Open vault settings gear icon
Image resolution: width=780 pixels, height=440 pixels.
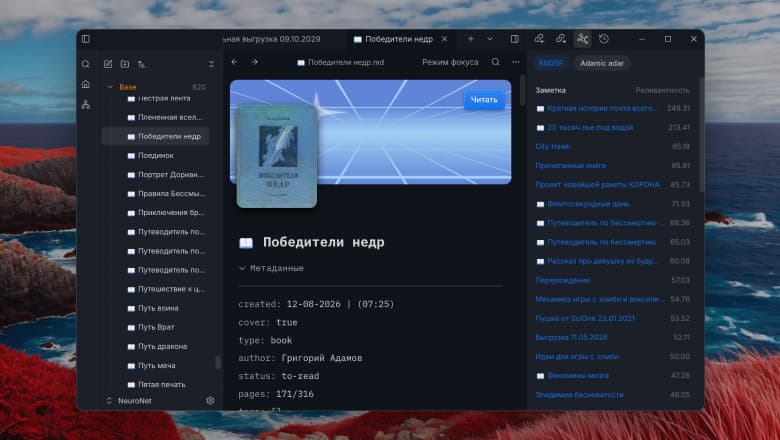click(x=210, y=400)
